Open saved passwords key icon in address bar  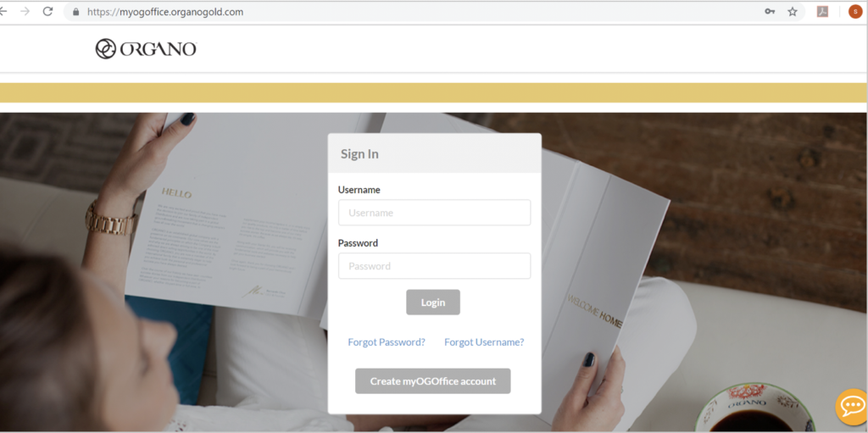click(x=770, y=12)
